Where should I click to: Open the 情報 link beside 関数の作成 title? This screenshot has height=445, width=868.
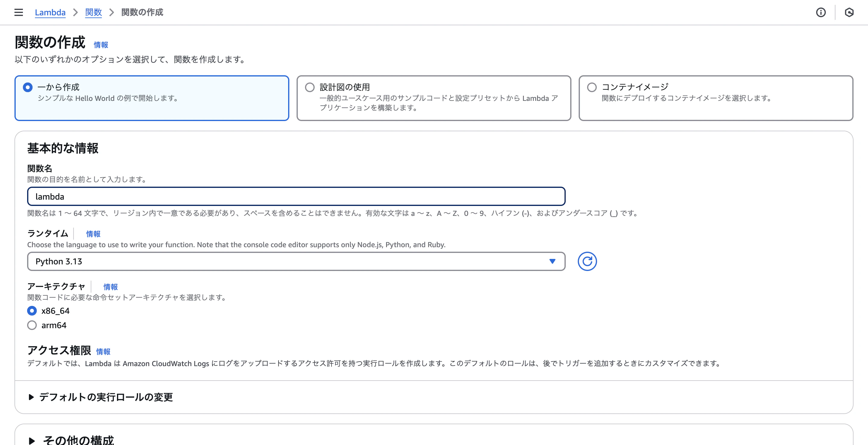101,45
